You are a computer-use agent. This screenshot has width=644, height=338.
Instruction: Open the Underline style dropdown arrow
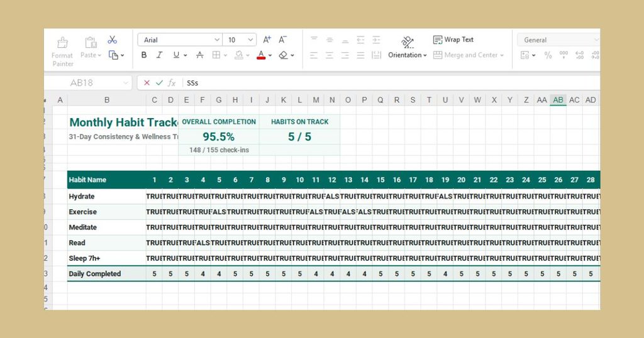pyautogui.click(x=186, y=55)
